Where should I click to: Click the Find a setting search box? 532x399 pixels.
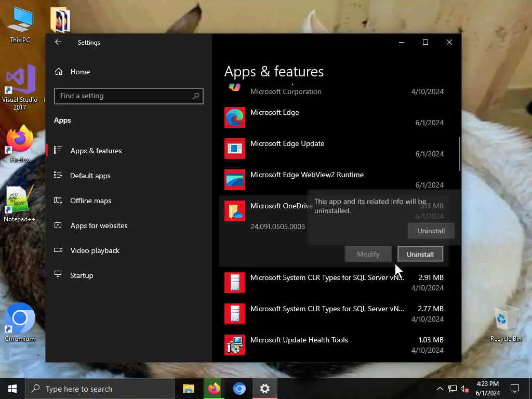[x=129, y=96]
